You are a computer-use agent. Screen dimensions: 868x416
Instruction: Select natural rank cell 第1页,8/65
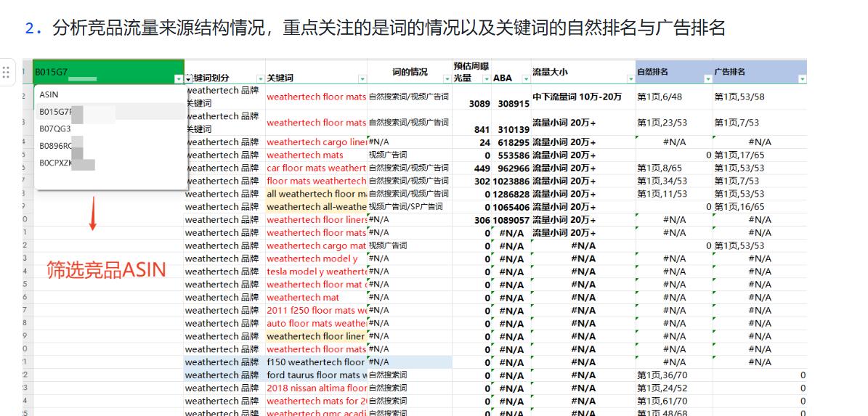tap(674, 168)
